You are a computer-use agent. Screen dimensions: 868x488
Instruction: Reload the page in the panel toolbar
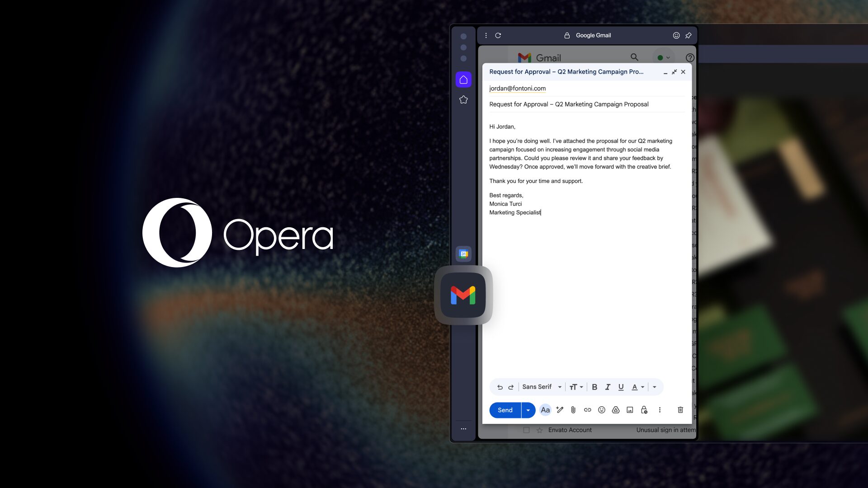pos(498,35)
